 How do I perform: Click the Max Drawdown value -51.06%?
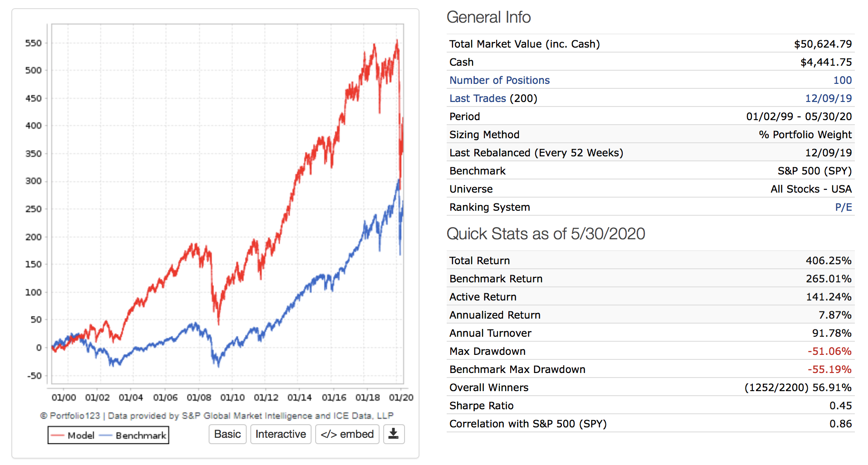(829, 351)
